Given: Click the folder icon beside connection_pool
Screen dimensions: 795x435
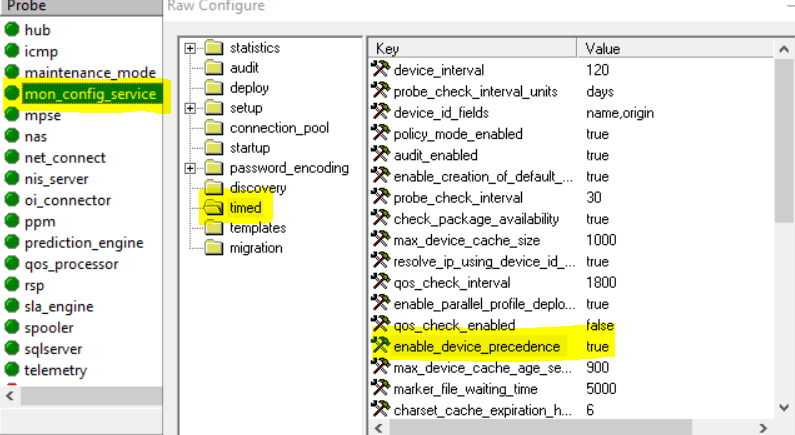Looking at the screenshot, I should tap(213, 128).
